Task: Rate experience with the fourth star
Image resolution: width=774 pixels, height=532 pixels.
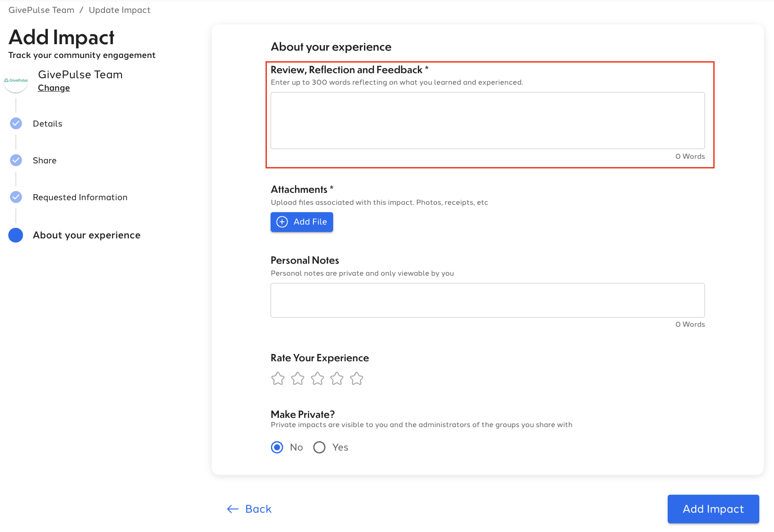Action: pos(337,379)
